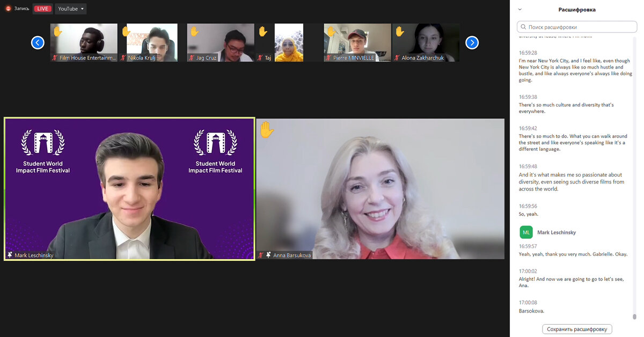Select Pierre MINVIELLE video thumbnail
Viewport: 644px width, 337px height.
click(357, 42)
